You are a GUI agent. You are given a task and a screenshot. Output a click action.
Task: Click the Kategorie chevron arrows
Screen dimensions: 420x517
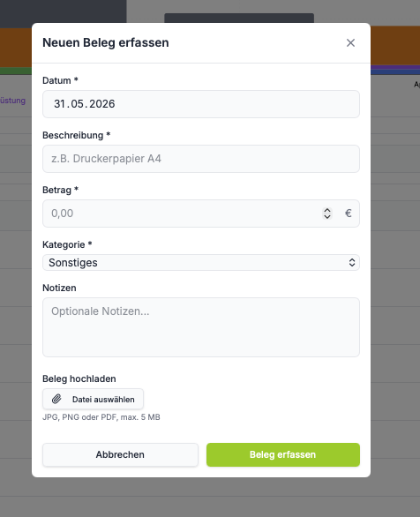tap(352, 262)
